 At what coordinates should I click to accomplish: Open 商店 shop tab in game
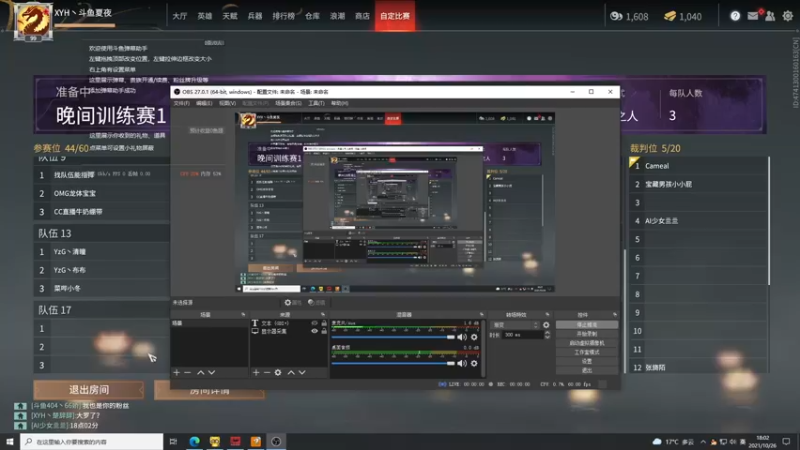[x=362, y=16]
